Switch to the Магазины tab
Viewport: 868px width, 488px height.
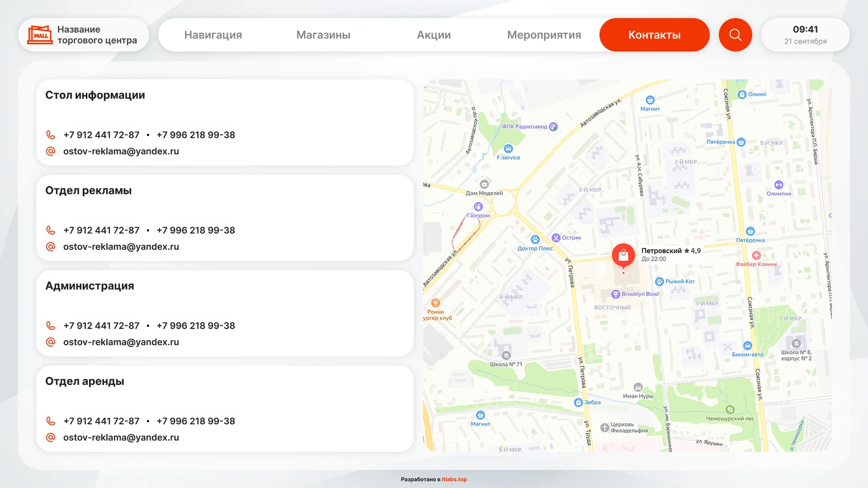coord(323,35)
